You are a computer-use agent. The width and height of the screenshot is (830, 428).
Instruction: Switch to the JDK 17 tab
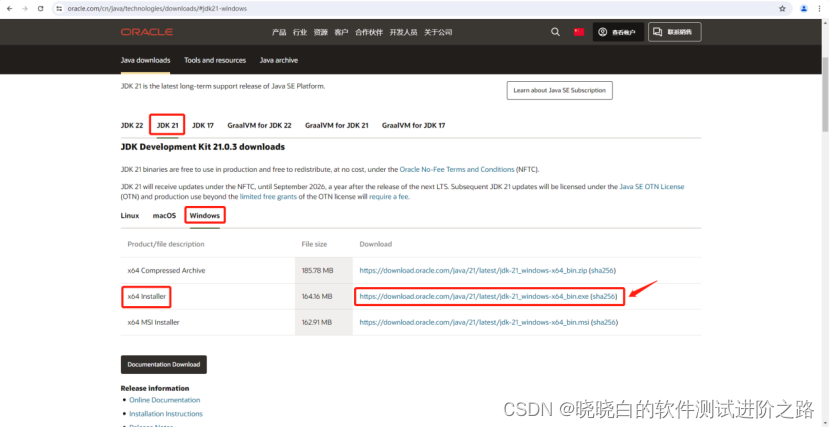coord(203,126)
